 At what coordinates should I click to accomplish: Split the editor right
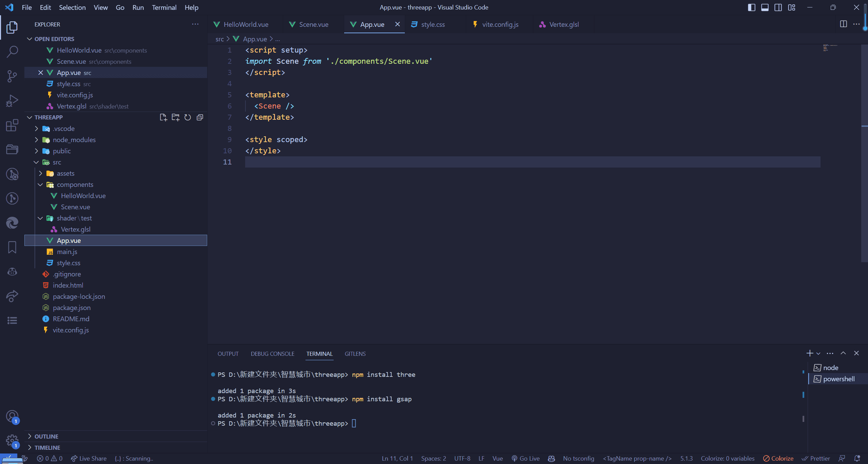click(x=844, y=24)
